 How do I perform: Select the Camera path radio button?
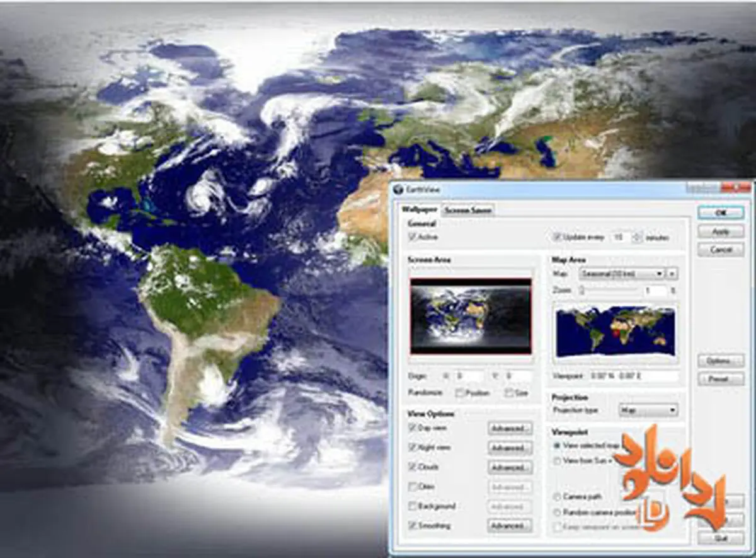[557, 497]
